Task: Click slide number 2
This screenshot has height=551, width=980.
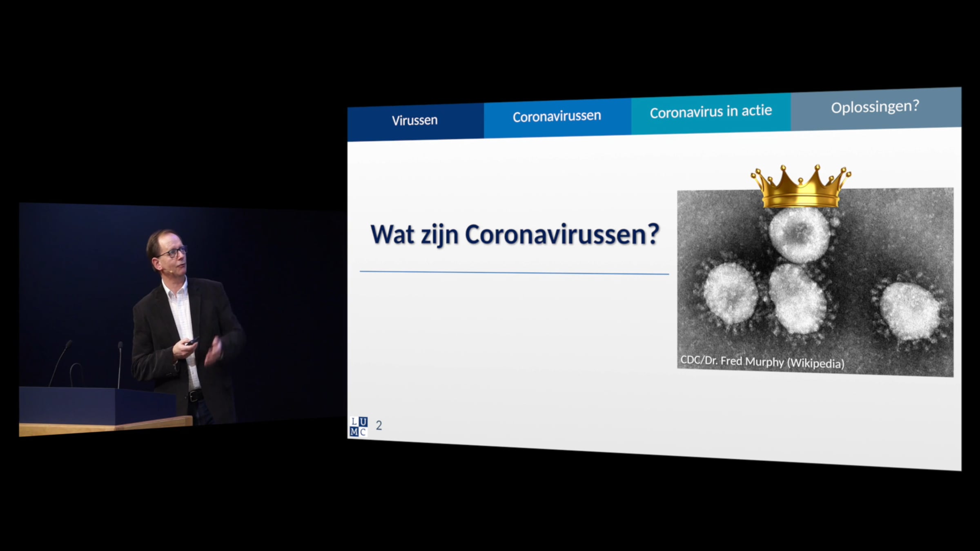Action: tap(379, 426)
